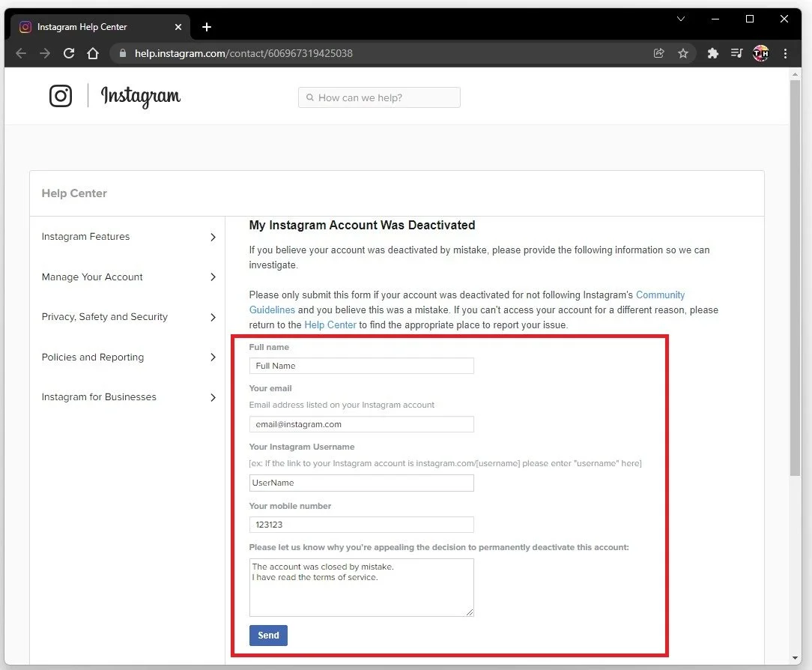Image resolution: width=812 pixels, height=670 pixels.
Task: Close the Instagram Help Center tab
Action: point(178,27)
